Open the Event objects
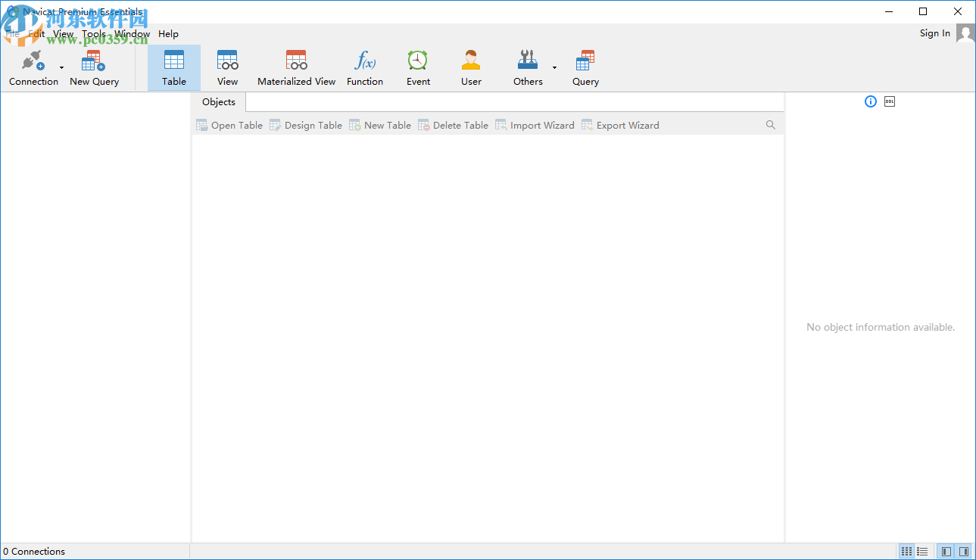This screenshot has height=560, width=976. tap(418, 68)
